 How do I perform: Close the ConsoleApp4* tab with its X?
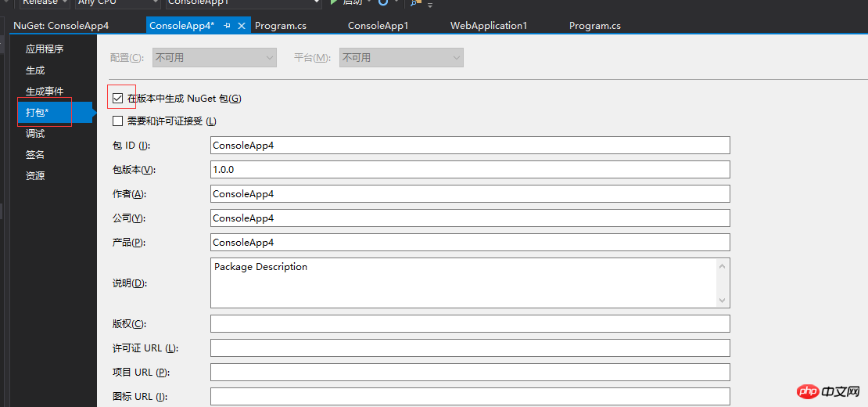click(x=242, y=26)
